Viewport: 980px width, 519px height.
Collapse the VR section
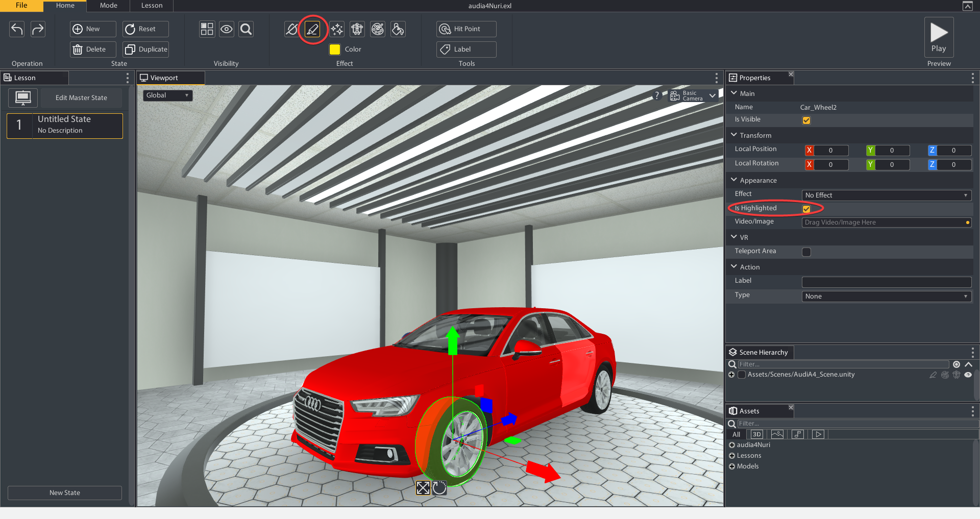pyautogui.click(x=734, y=237)
